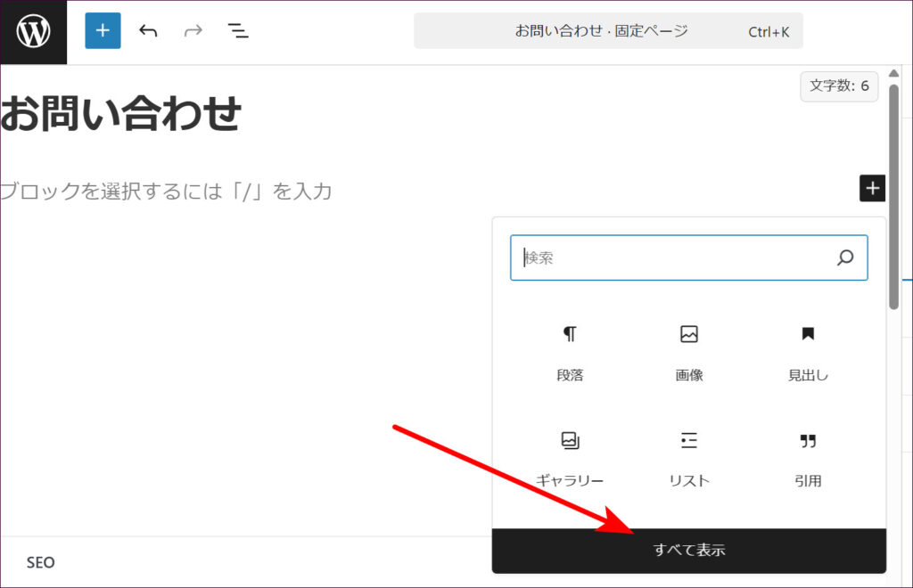Click the vertical scrollbar thumb
Image resolution: width=913 pixels, height=588 pixels.
893,196
